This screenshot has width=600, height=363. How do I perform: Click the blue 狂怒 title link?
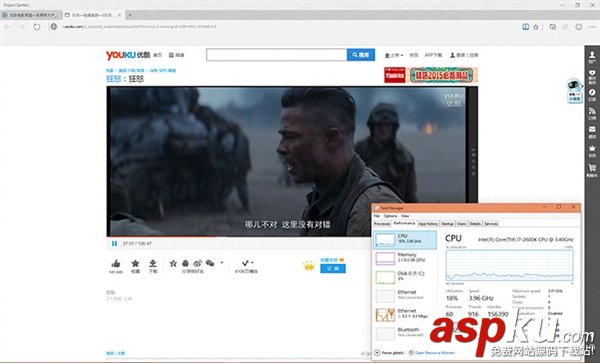[114, 79]
